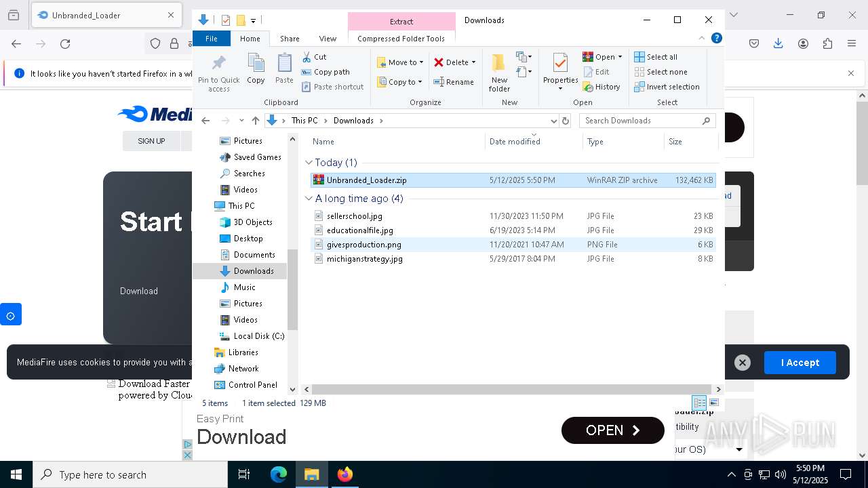Open address bar history dropdown
Image resolution: width=868 pixels, height=488 pixels.
(x=553, y=121)
